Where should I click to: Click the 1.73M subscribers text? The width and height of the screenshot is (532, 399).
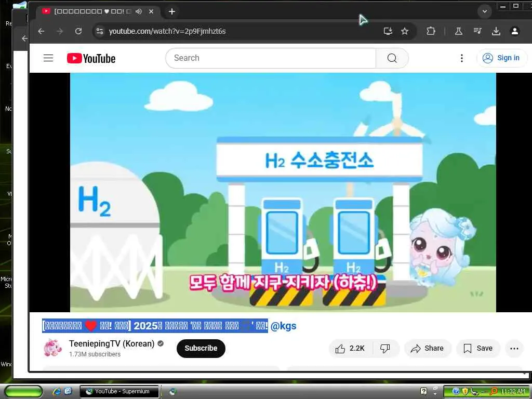click(95, 354)
